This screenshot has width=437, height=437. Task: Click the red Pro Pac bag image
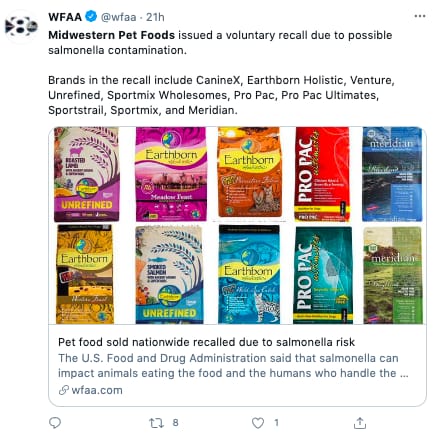pos(322,174)
